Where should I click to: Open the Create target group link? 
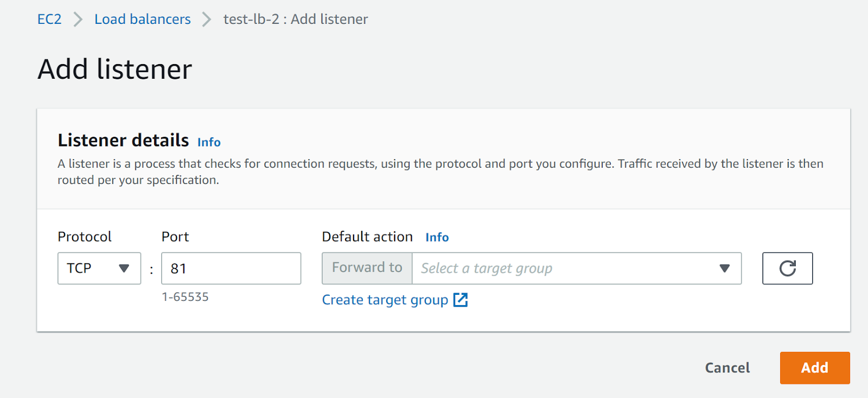tap(385, 300)
